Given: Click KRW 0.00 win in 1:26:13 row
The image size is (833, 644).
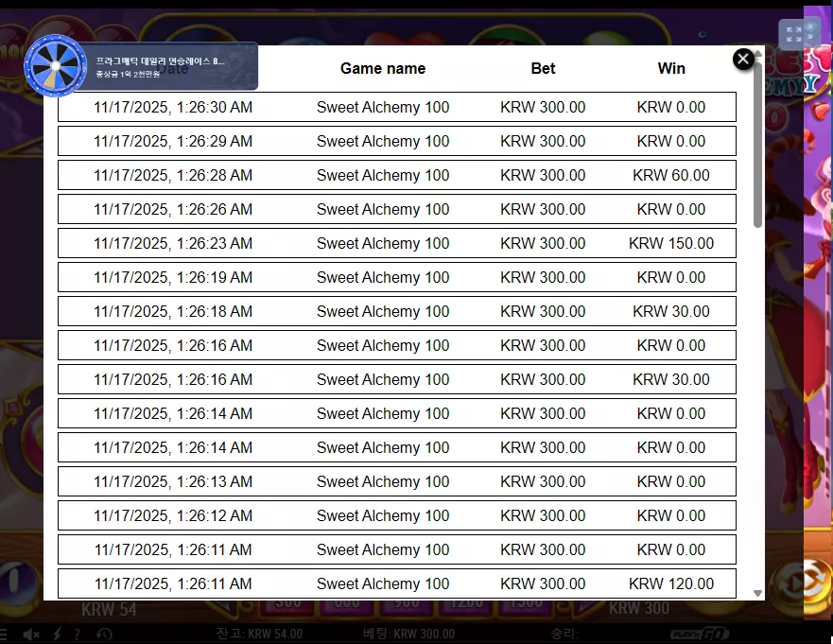Looking at the screenshot, I should click(671, 481).
